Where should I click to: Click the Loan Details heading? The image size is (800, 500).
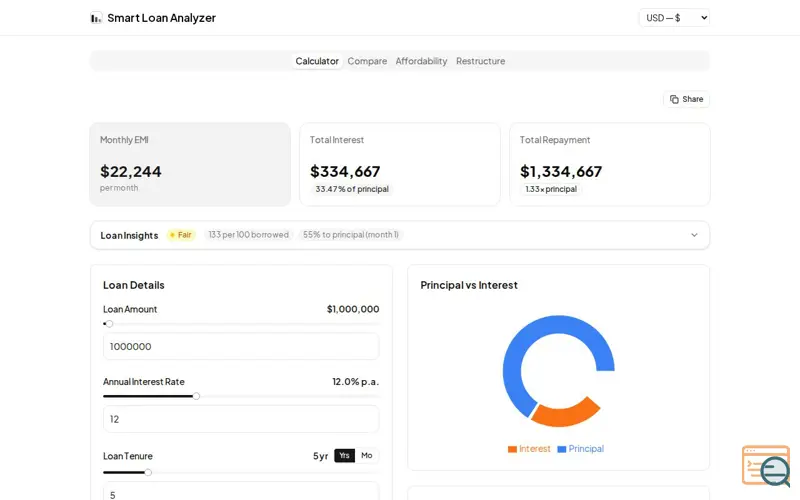[134, 285]
